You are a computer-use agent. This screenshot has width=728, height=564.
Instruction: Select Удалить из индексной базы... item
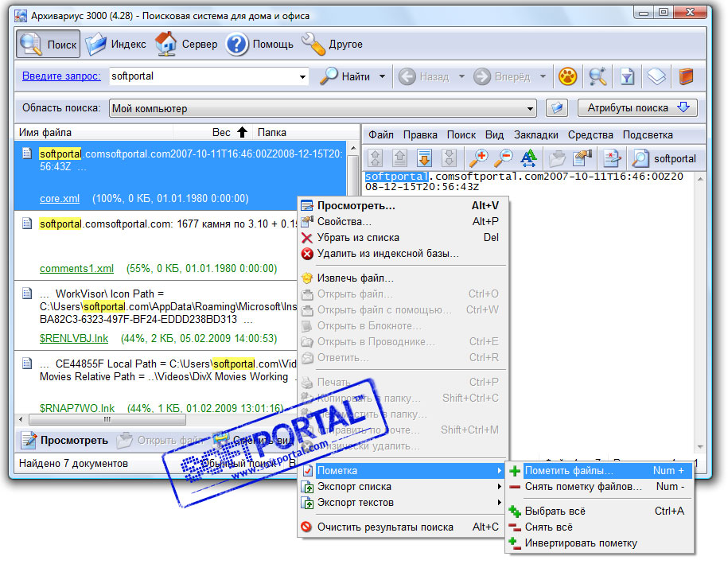403,254
